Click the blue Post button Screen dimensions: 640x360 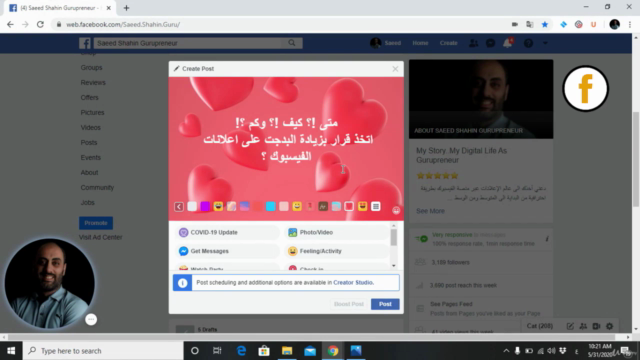point(385,304)
